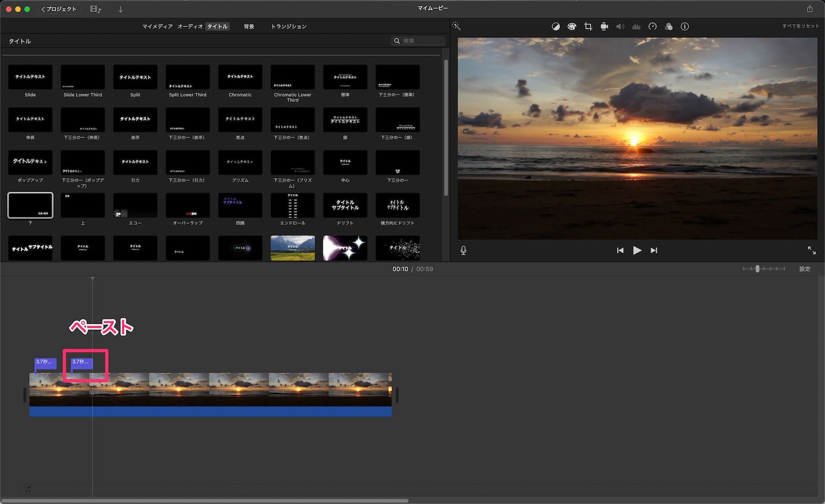
Task: Switch to the トランジション tab
Action: tap(288, 26)
